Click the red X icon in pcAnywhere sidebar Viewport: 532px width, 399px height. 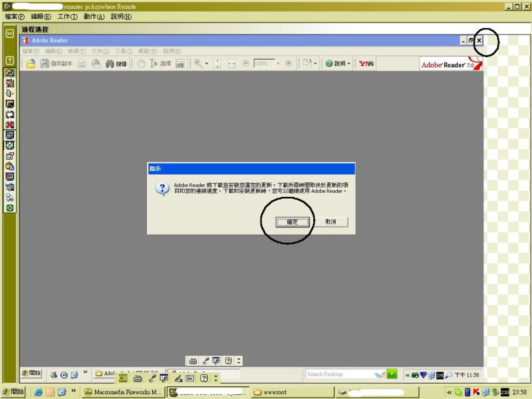pos(10,124)
